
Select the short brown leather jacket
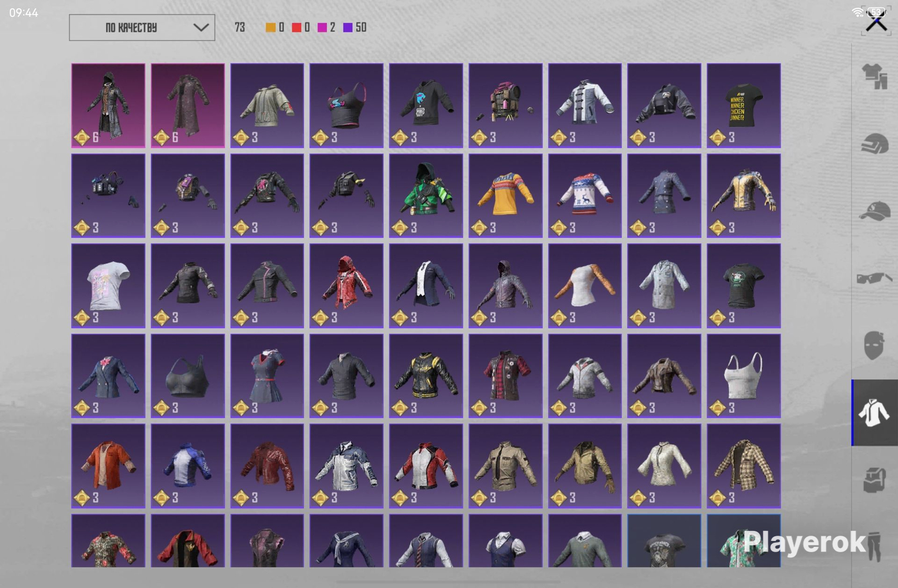coord(665,376)
